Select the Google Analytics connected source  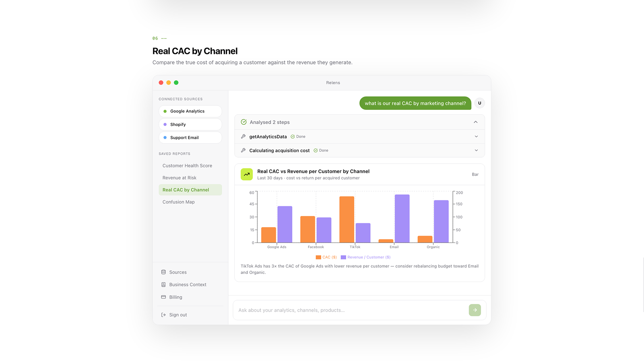coord(190,111)
